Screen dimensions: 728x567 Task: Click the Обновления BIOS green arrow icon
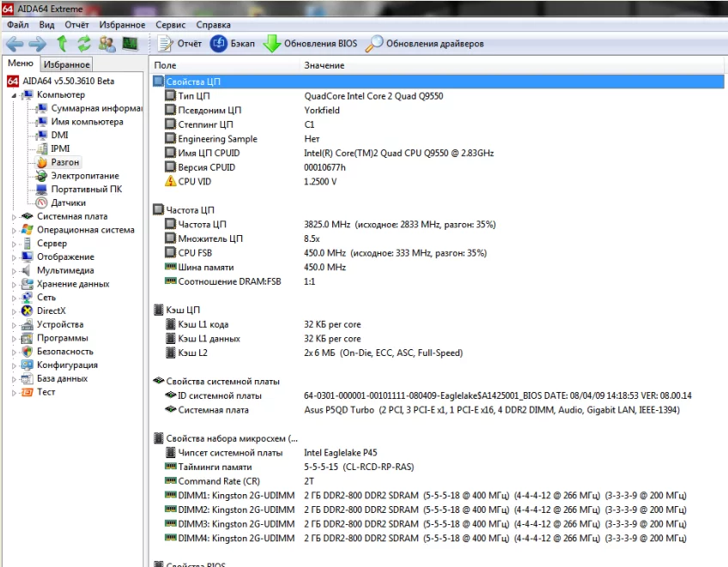(x=271, y=44)
